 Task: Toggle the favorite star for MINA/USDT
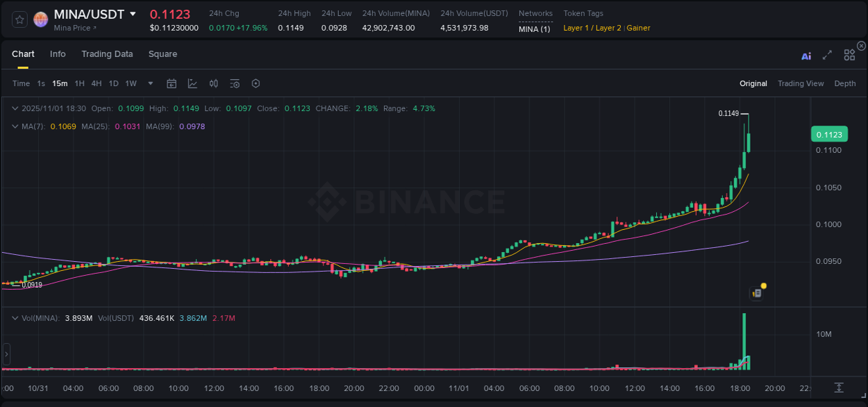tap(19, 19)
